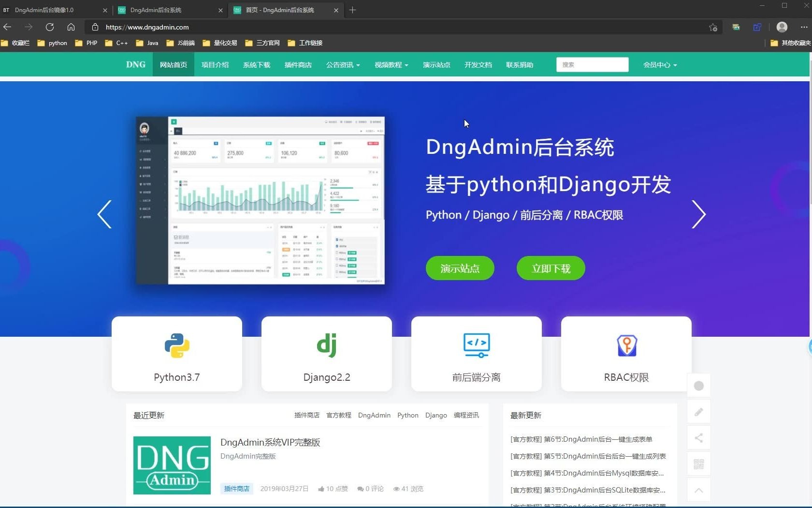This screenshot has height=508, width=812.
Task: Filter recent updates by Django
Action: tap(436, 415)
